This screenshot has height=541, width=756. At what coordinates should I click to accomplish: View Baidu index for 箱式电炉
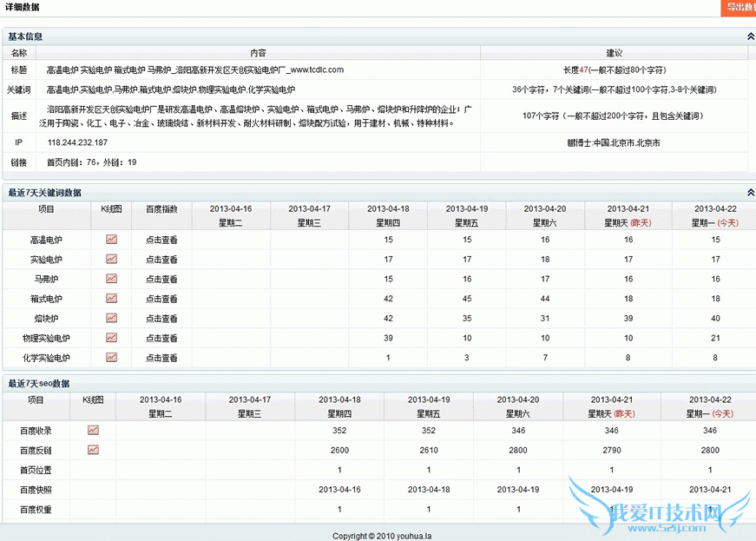(161, 299)
